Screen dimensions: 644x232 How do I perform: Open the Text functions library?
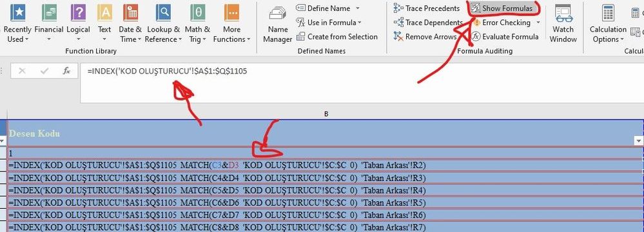coord(104,23)
